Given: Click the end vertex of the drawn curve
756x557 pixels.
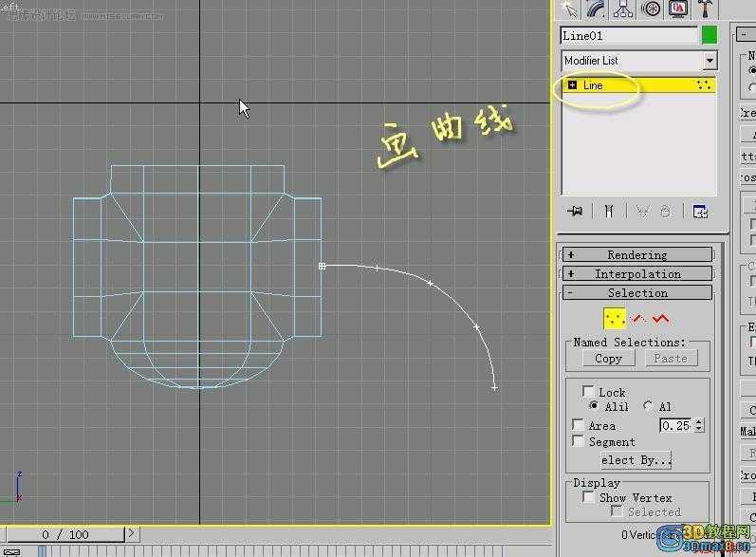Looking at the screenshot, I should pyautogui.click(x=494, y=387).
